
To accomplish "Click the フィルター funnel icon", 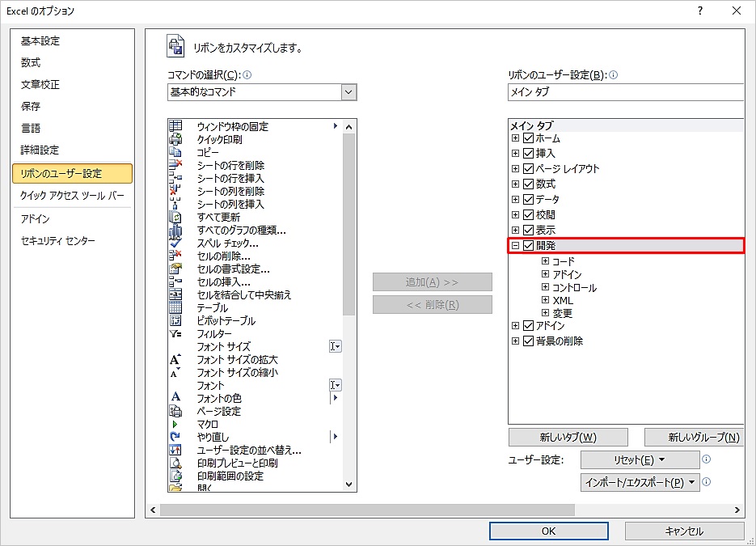I will pyautogui.click(x=175, y=333).
